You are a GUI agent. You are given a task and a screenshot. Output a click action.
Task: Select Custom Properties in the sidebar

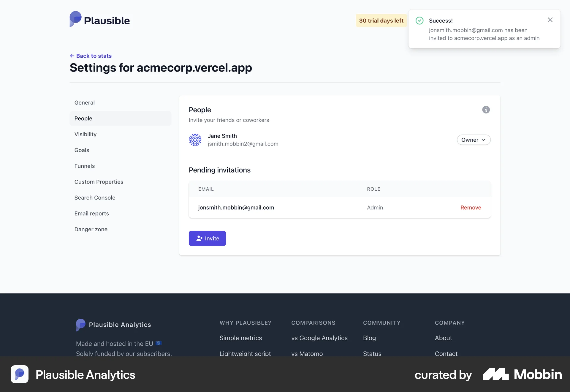[99, 182]
